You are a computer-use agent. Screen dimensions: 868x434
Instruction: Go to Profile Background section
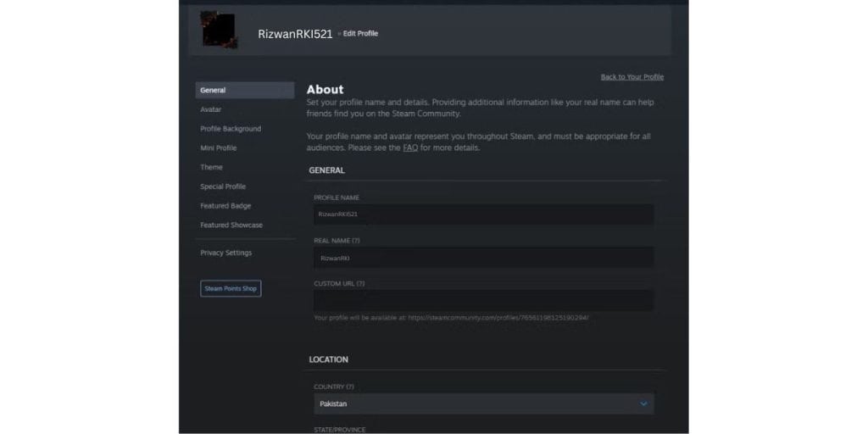click(231, 129)
